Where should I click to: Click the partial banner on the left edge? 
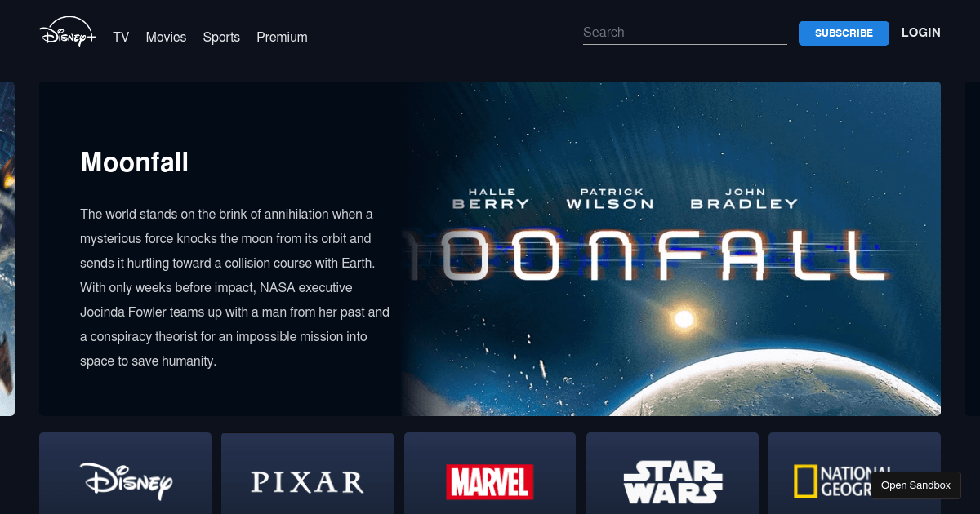7,249
